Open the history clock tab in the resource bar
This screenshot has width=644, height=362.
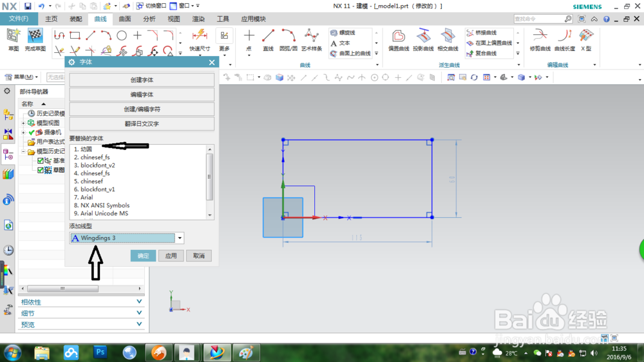point(8,250)
